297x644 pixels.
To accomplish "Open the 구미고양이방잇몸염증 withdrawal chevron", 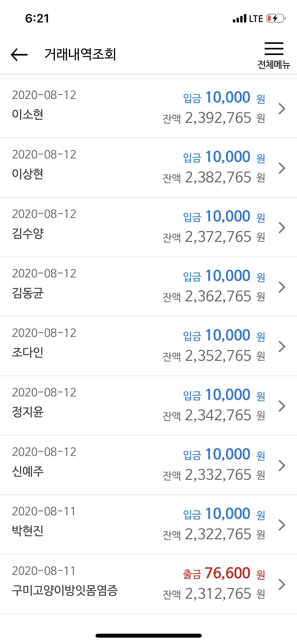I will pos(282,585).
